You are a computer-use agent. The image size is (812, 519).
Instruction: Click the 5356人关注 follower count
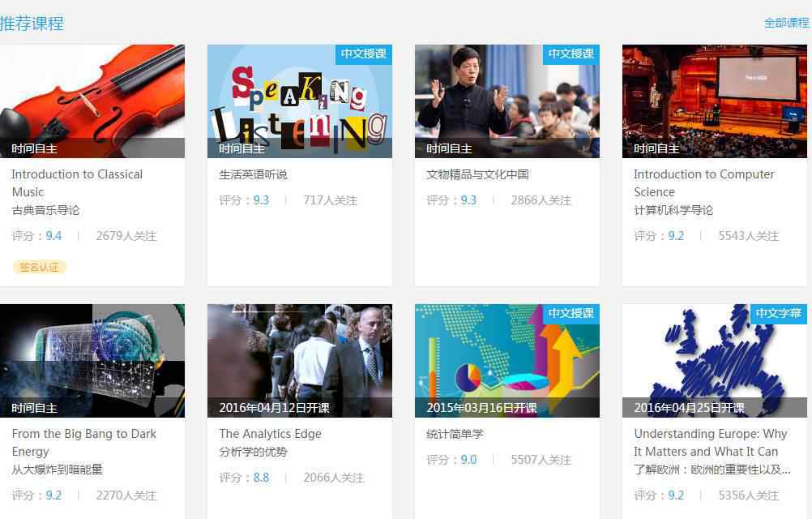point(748,495)
